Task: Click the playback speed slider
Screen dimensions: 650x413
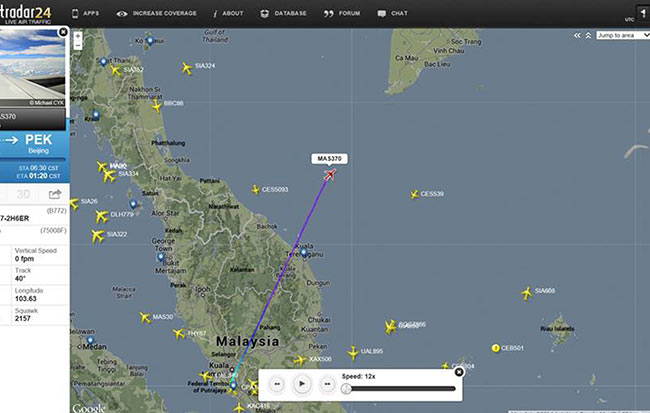Action: (398, 388)
